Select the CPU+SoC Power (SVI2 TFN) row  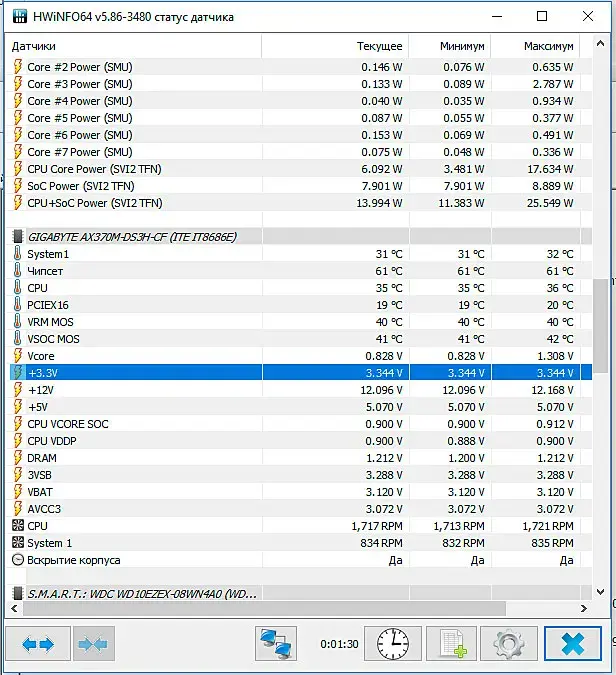(x=299, y=203)
